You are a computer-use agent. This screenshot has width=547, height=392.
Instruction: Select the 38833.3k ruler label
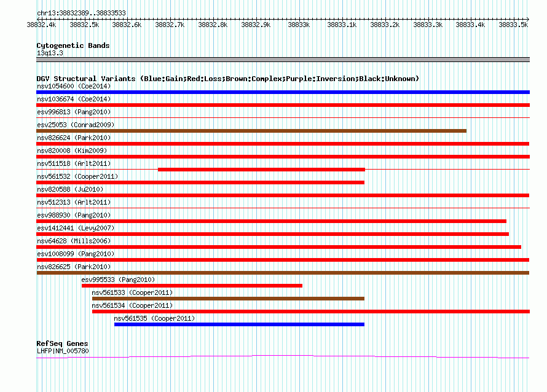coord(428,25)
